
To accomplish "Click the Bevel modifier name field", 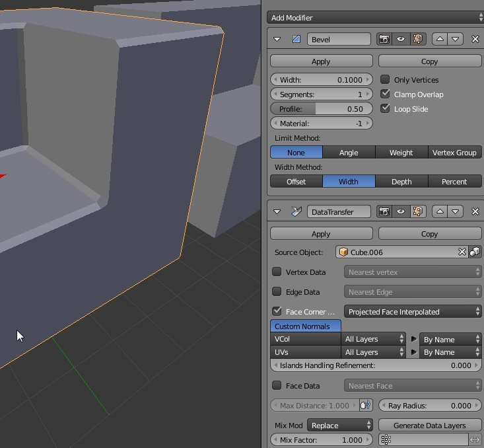I will click(339, 40).
